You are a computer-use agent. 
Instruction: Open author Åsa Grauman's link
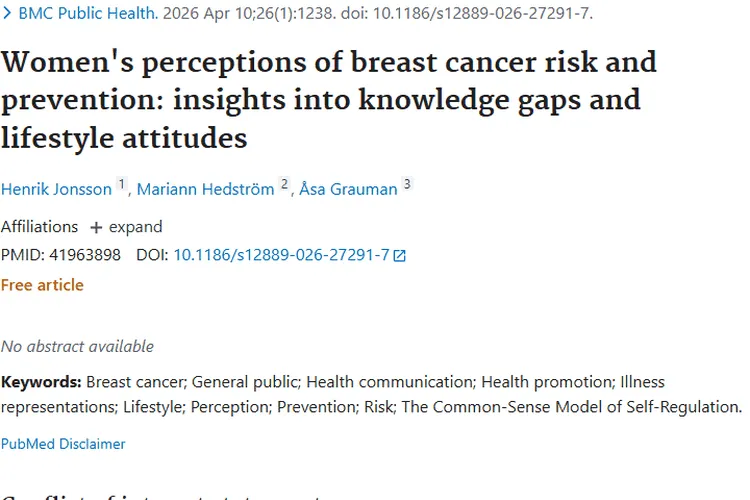[x=348, y=189]
